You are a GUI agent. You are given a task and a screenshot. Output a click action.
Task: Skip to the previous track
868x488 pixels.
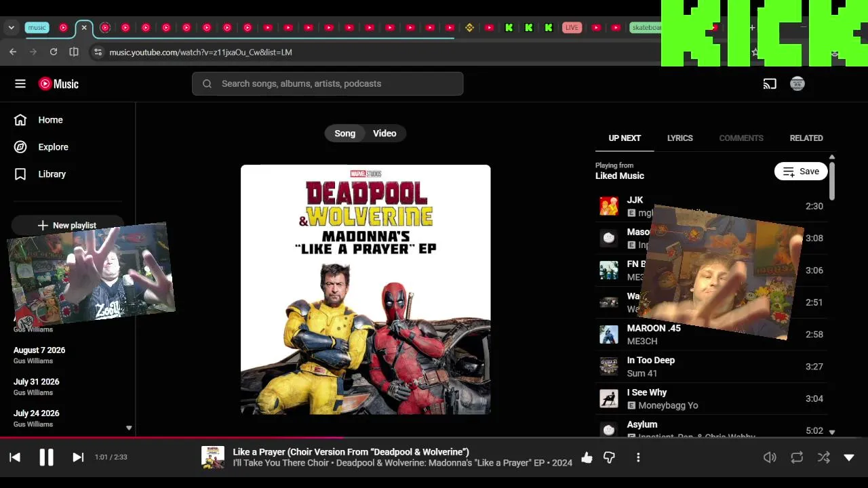(15, 457)
